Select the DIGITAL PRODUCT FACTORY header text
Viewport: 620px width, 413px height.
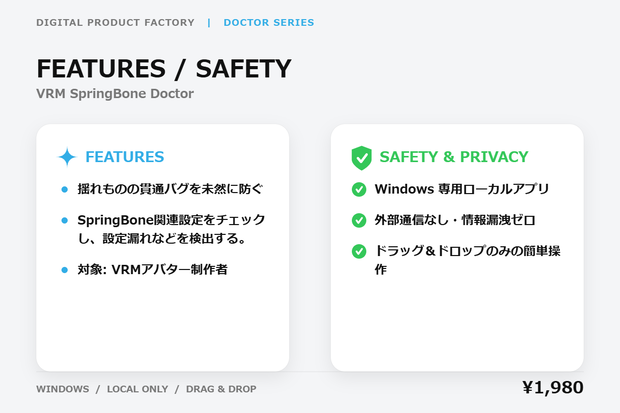click(x=115, y=23)
